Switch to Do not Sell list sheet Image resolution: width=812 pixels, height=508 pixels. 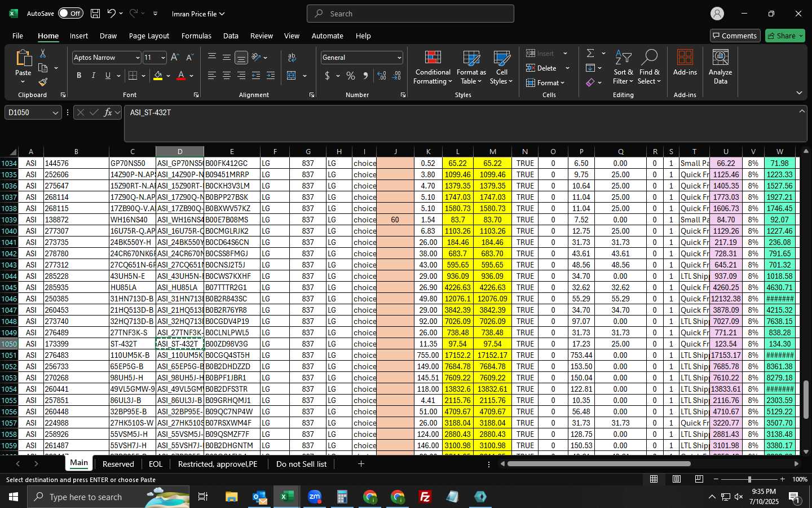(x=301, y=464)
